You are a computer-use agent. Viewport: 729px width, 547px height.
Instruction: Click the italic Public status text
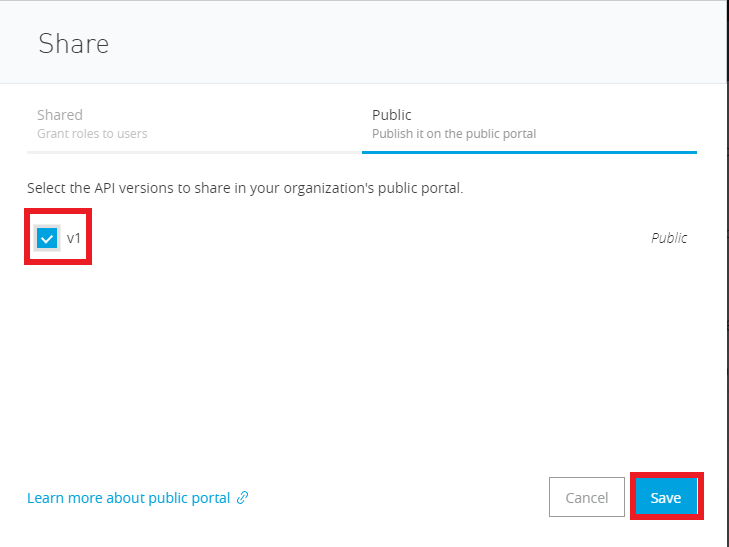(669, 238)
